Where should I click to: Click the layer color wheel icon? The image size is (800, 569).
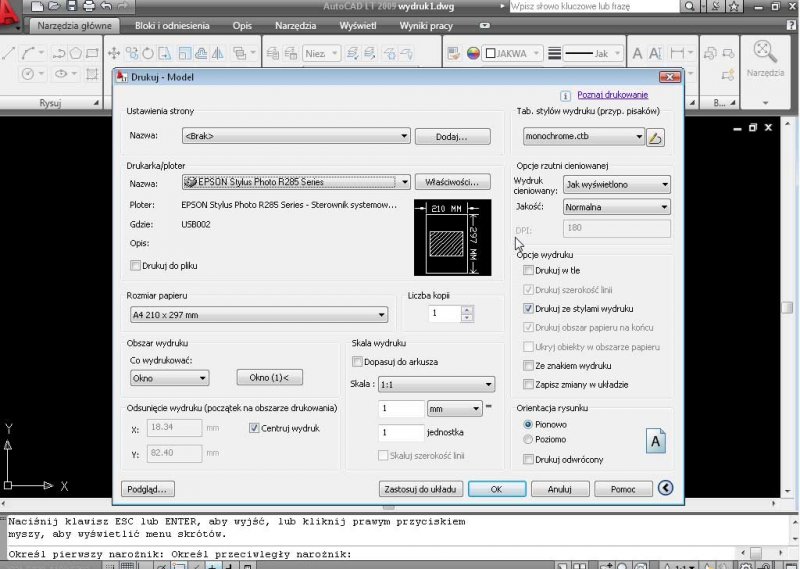point(473,53)
